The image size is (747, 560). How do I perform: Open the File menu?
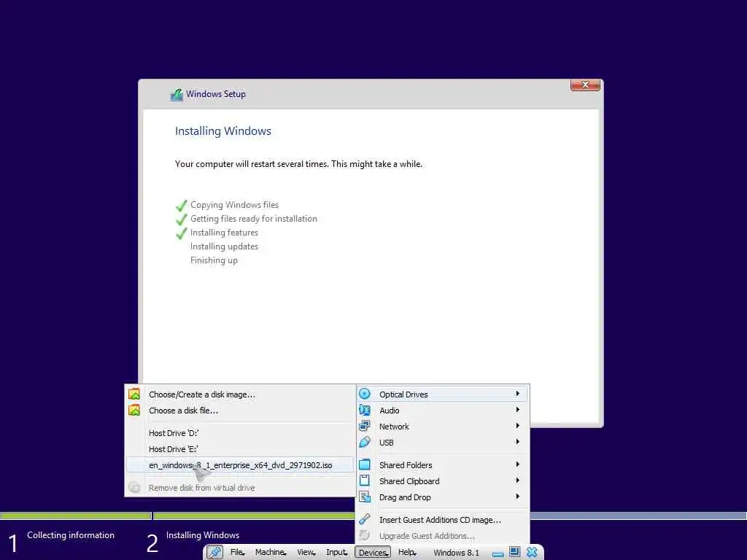click(237, 553)
